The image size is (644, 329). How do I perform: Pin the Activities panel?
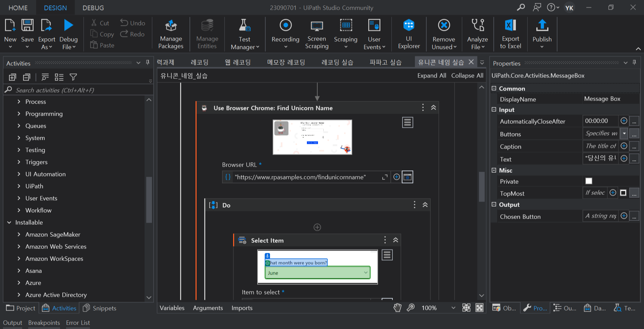[148, 63]
